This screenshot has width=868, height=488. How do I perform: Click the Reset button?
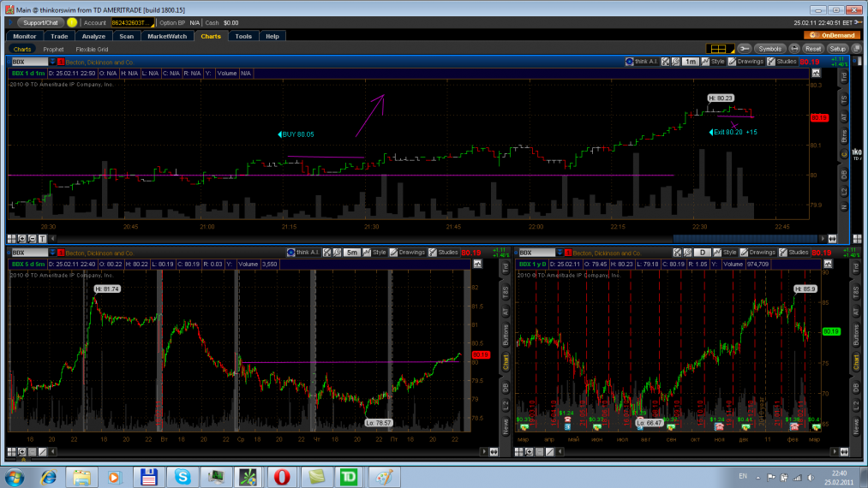[x=812, y=49]
